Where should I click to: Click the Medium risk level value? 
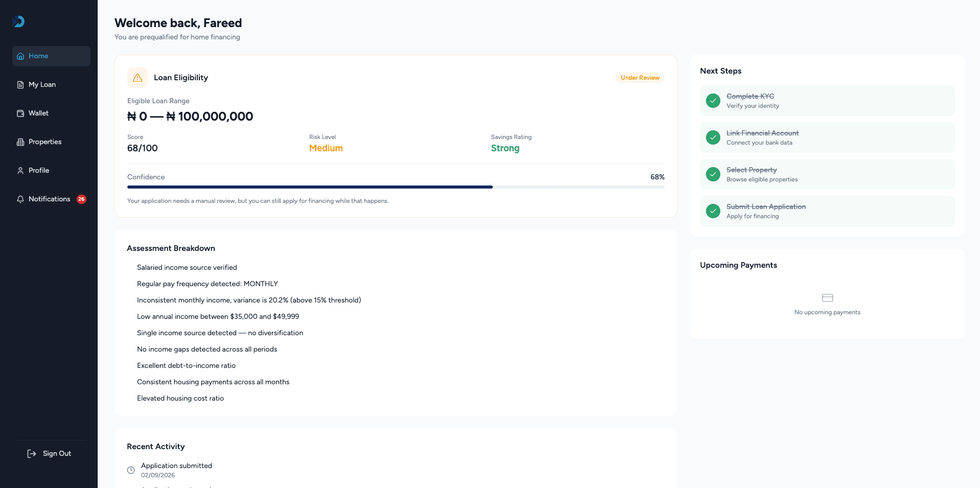[x=326, y=148]
